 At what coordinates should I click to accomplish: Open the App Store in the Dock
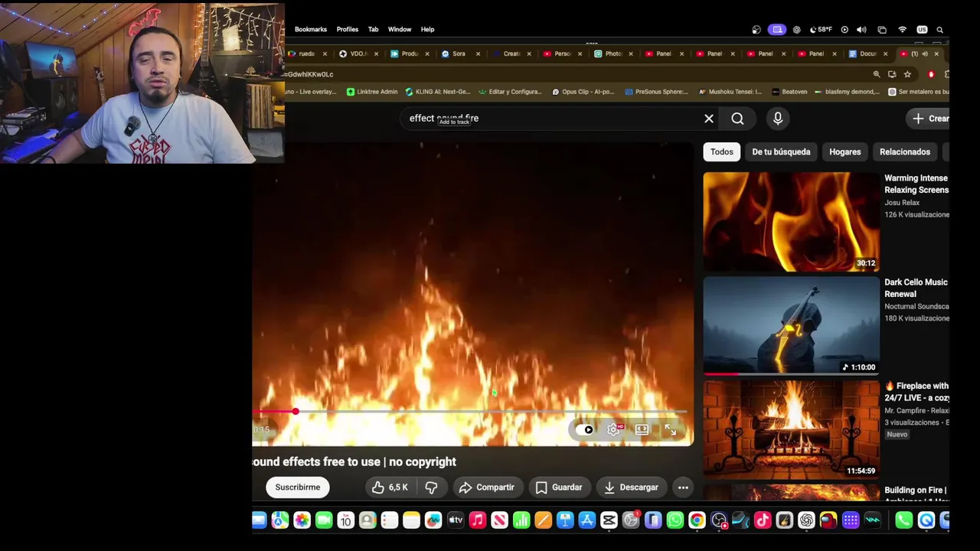click(586, 521)
